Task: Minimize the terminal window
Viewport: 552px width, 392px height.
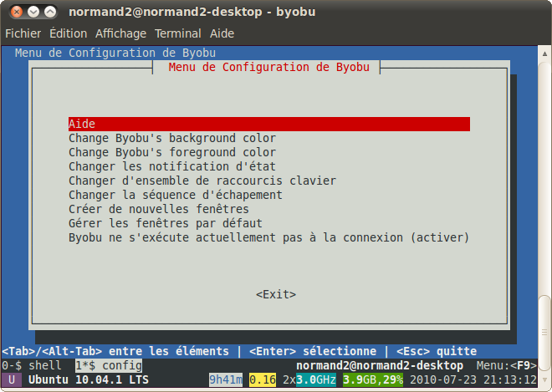Action: [33, 12]
